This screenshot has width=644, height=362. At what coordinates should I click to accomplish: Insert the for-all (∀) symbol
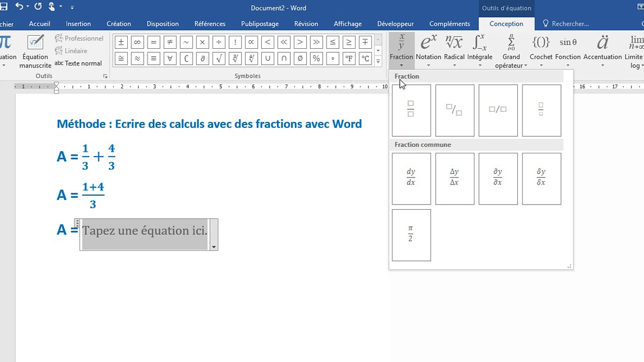[170, 59]
